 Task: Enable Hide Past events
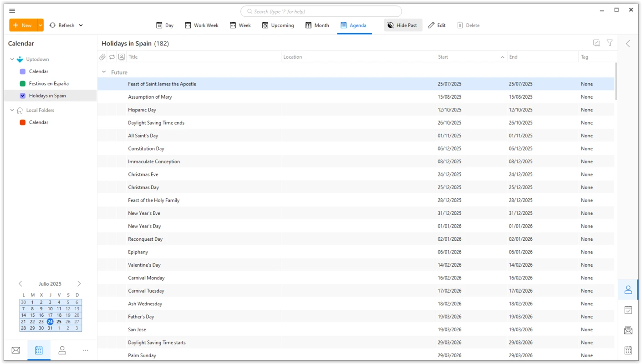(403, 25)
